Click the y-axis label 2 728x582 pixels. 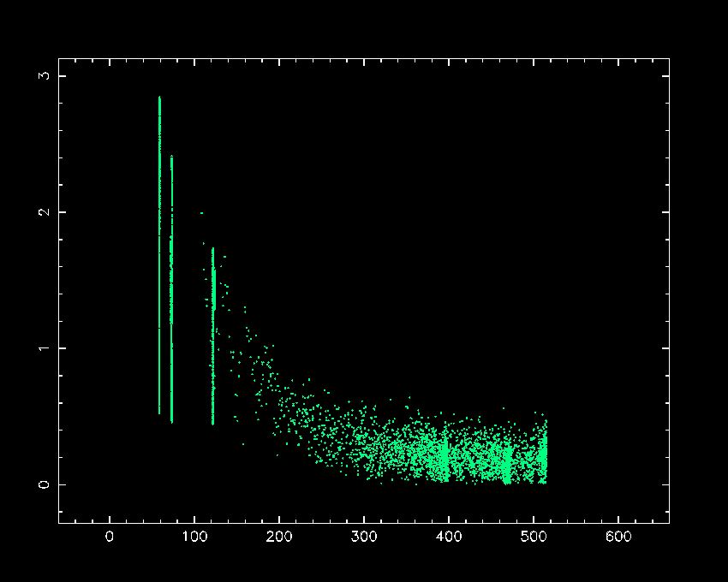44,212
